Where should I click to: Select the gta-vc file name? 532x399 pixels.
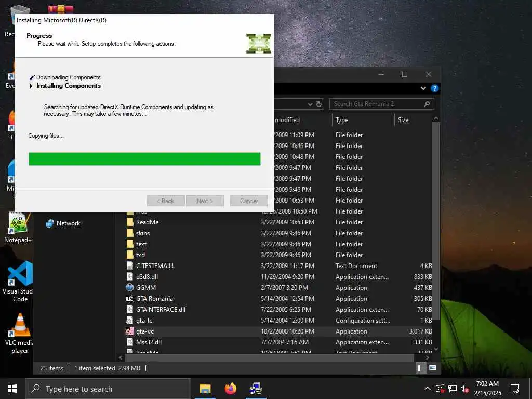point(145,331)
